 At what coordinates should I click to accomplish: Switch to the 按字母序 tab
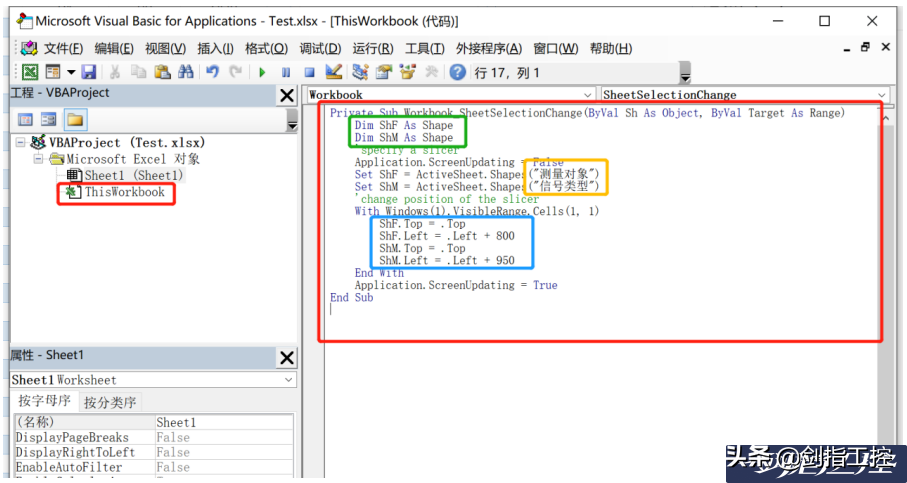pos(44,401)
